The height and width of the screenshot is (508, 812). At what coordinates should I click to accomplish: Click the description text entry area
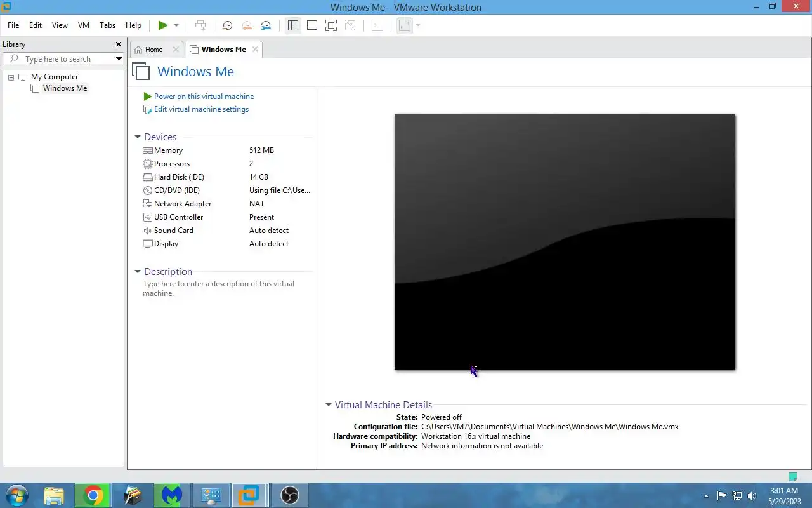coord(219,289)
